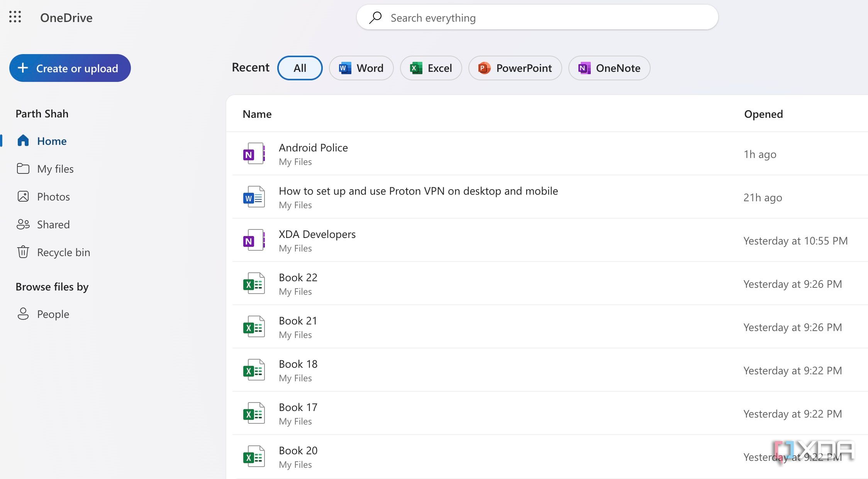Filter recent files by Word

pos(361,68)
